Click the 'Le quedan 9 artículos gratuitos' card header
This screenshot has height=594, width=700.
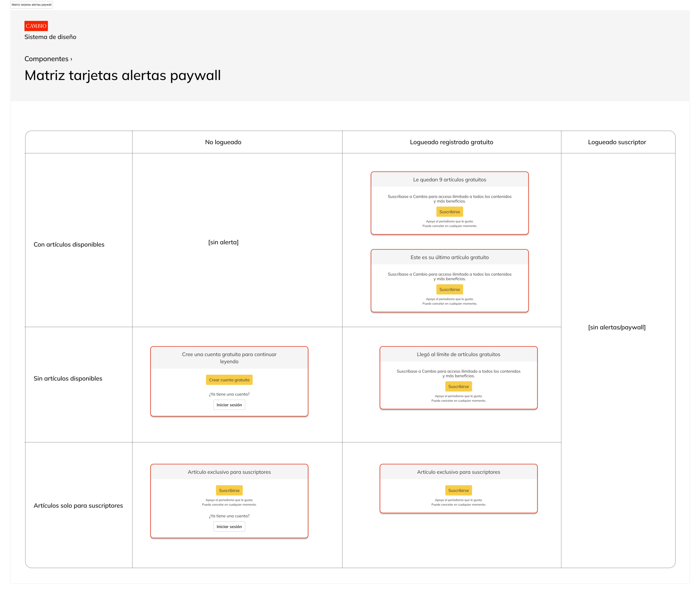coord(449,180)
